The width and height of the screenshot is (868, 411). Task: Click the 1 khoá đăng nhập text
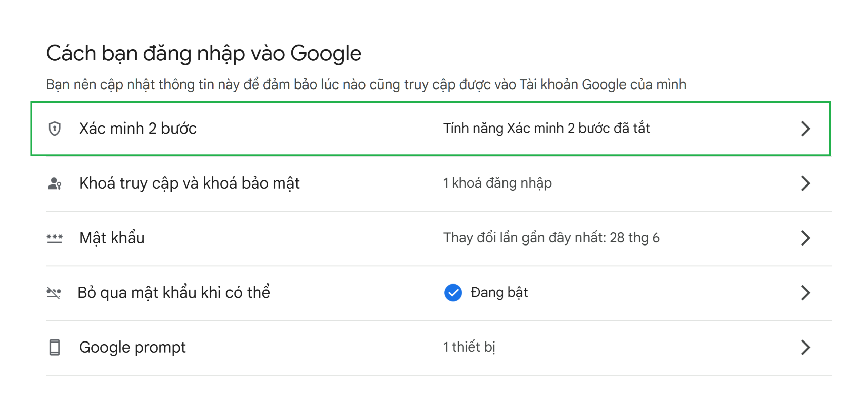pyautogui.click(x=497, y=183)
